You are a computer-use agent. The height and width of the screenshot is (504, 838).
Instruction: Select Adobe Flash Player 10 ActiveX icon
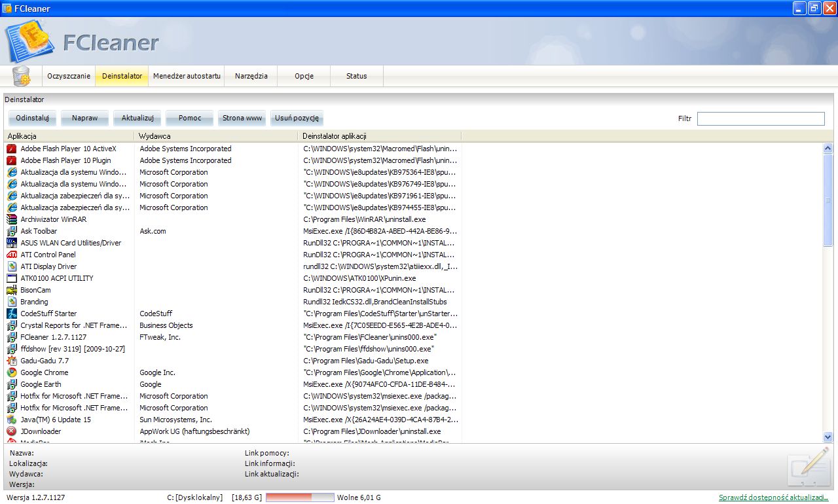click(12, 149)
